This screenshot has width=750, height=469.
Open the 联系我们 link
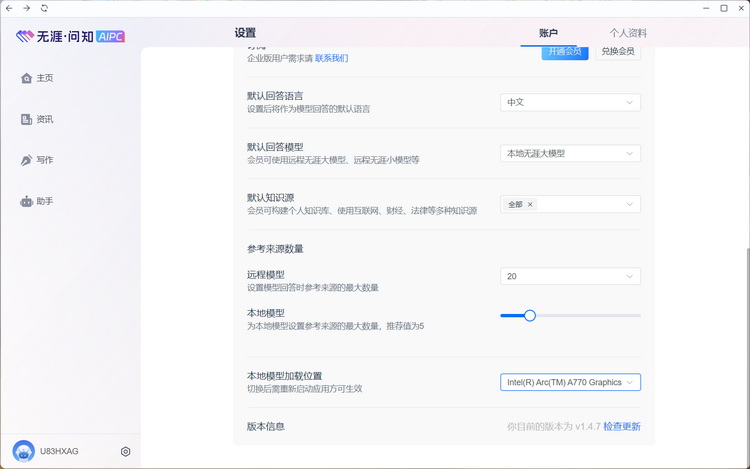pyautogui.click(x=331, y=58)
